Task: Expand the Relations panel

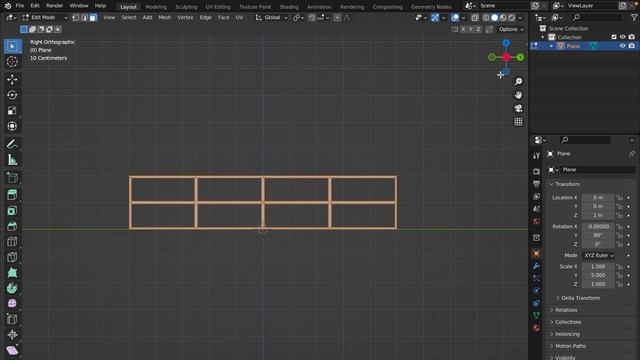Action: 564,310
